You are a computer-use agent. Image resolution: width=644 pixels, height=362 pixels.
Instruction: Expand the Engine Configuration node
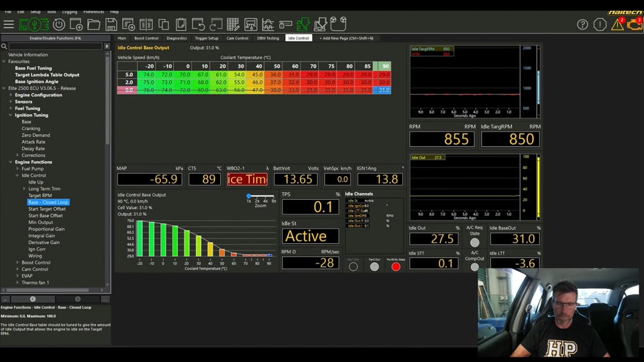click(11, 95)
